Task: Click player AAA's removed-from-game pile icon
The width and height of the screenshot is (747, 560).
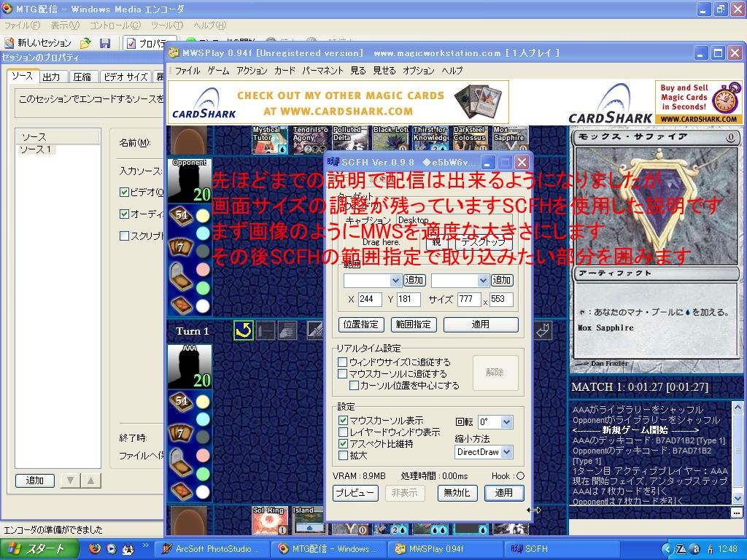Action: (x=181, y=491)
